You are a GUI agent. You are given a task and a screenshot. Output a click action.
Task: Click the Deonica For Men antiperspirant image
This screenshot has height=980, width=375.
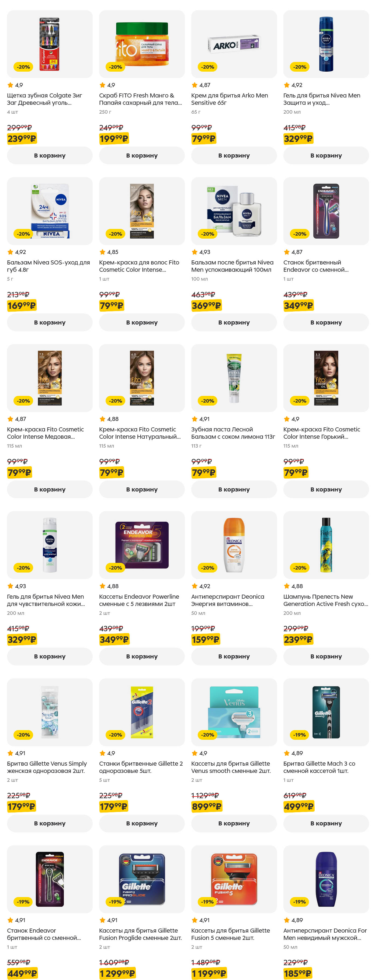326,879
